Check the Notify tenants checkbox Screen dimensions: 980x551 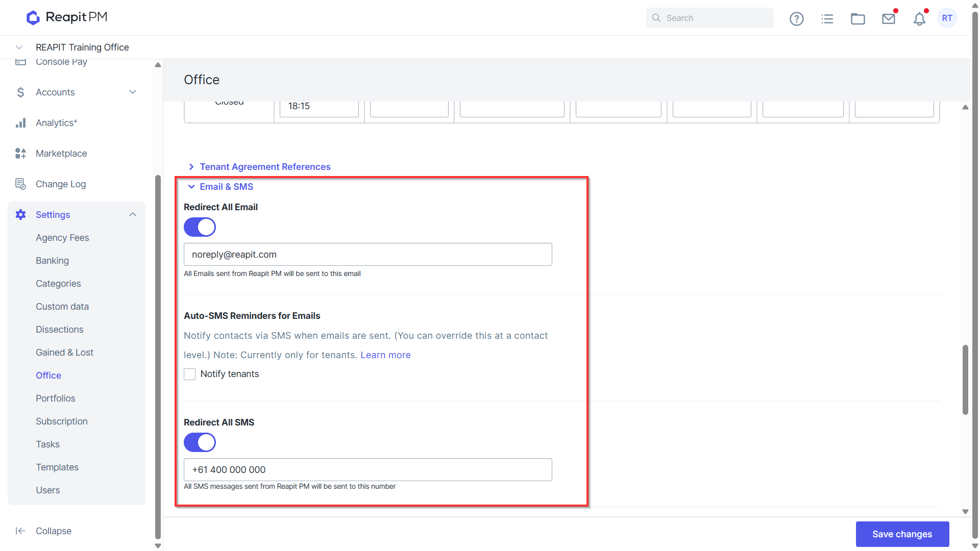[x=189, y=374]
